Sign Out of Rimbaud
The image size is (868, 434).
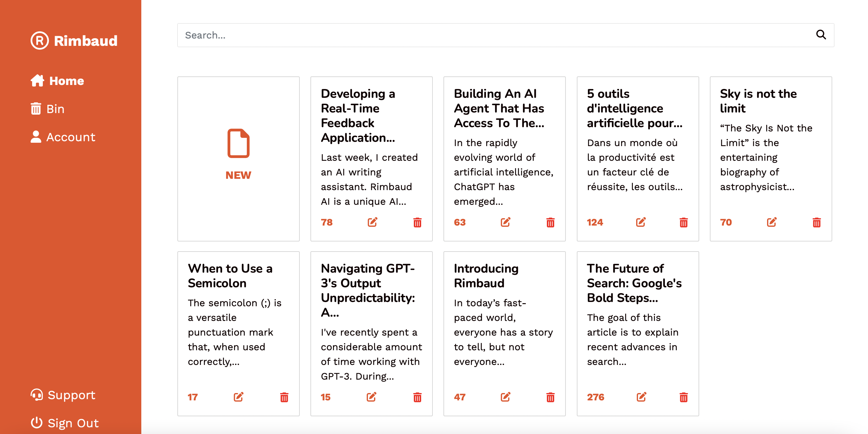click(x=64, y=423)
